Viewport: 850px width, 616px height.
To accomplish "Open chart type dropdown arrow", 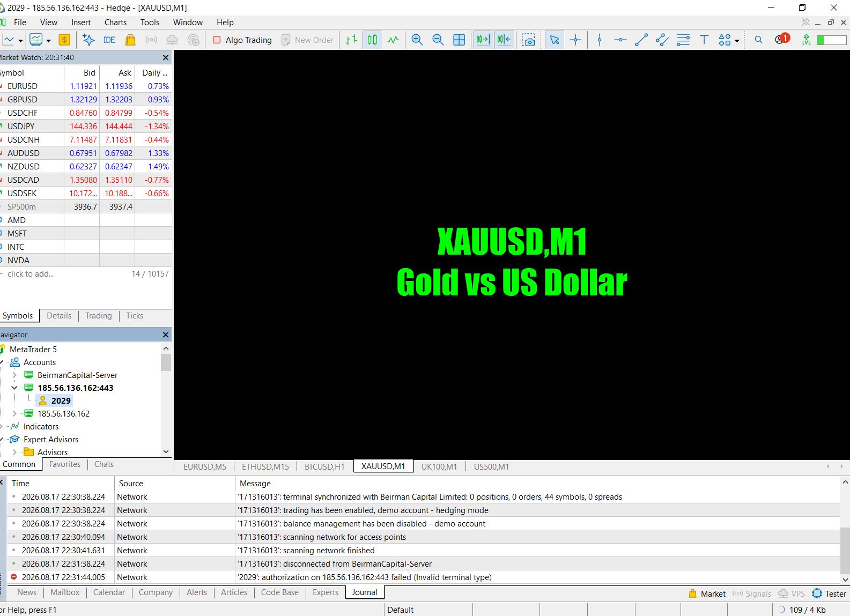I will click(x=20, y=40).
